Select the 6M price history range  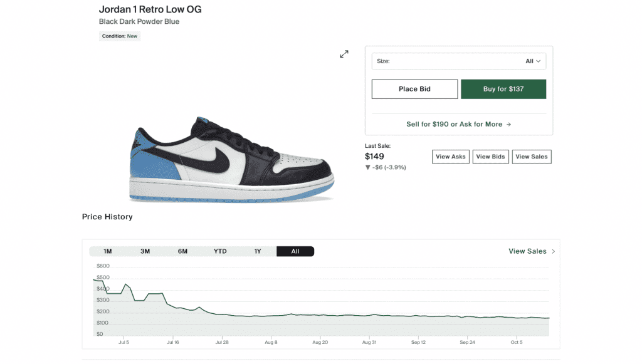click(182, 251)
